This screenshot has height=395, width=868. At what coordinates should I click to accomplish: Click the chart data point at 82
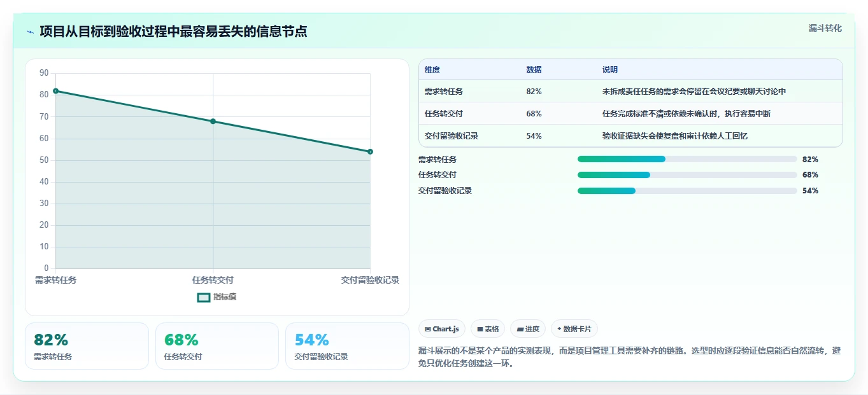(x=55, y=91)
